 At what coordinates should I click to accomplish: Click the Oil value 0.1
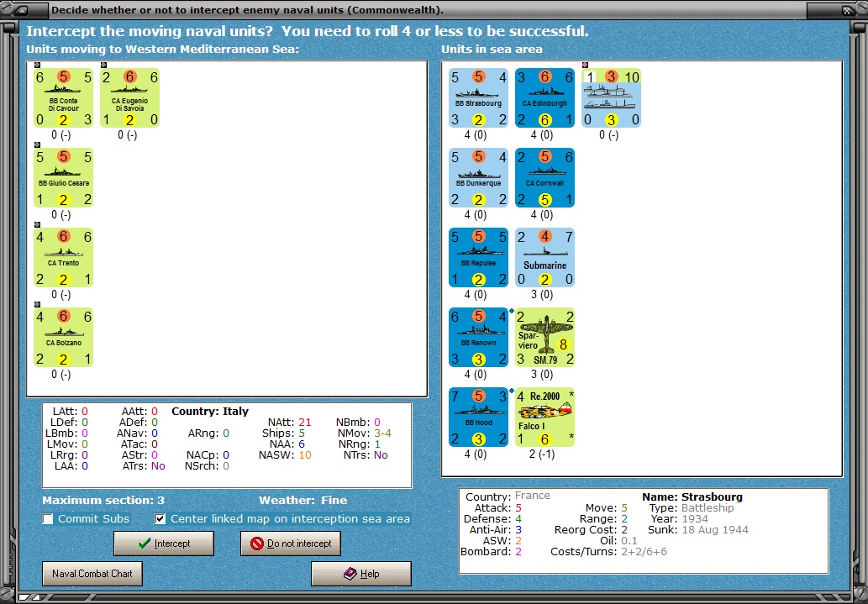pyautogui.click(x=629, y=540)
